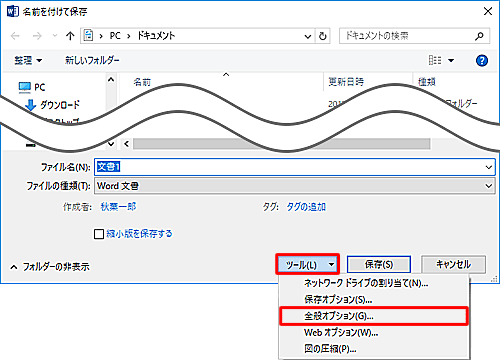Click the Word icon in title bar
The width and height of the screenshot is (500, 360).
pos(12,11)
